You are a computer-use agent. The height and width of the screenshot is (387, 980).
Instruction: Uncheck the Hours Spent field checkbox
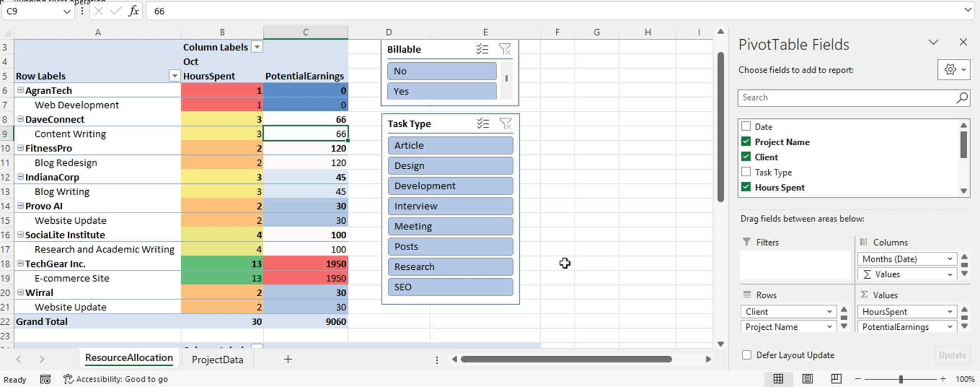[x=746, y=187]
